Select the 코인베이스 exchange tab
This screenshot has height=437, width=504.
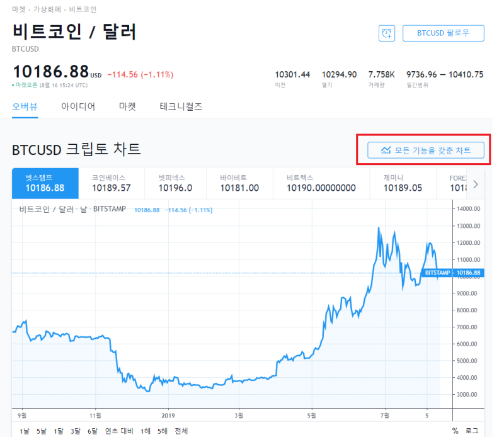(112, 183)
